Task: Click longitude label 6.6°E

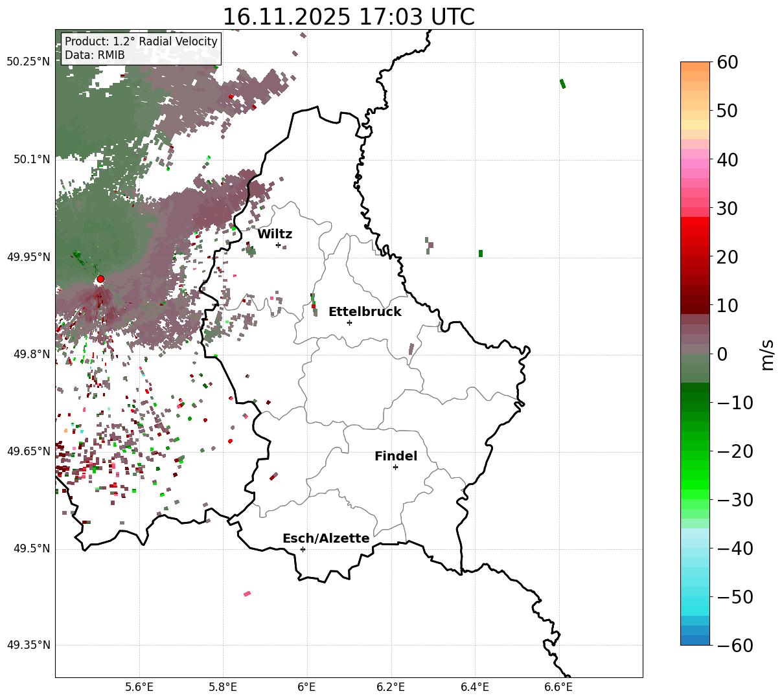Action: (x=558, y=687)
